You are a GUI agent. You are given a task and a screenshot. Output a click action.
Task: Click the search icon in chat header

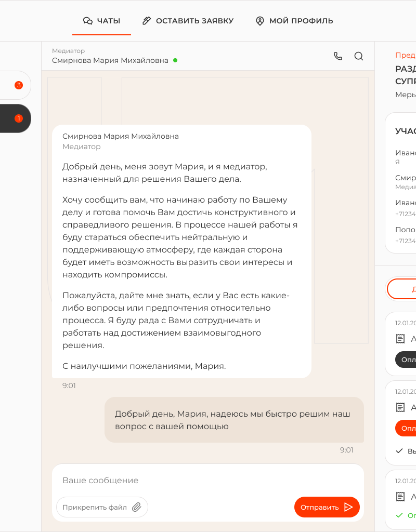click(359, 56)
